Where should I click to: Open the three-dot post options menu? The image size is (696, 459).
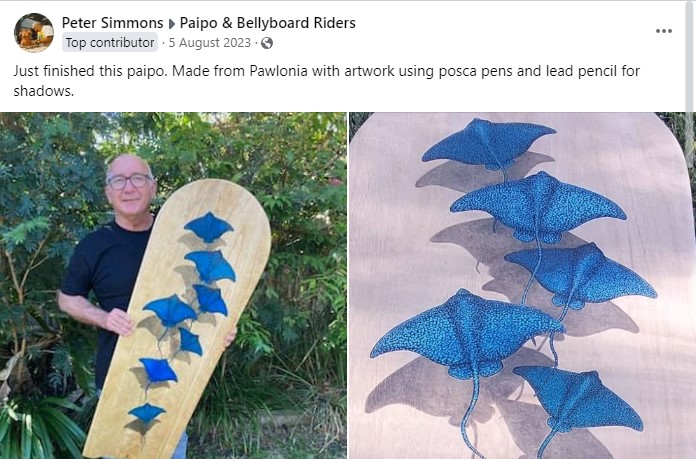coord(664,31)
